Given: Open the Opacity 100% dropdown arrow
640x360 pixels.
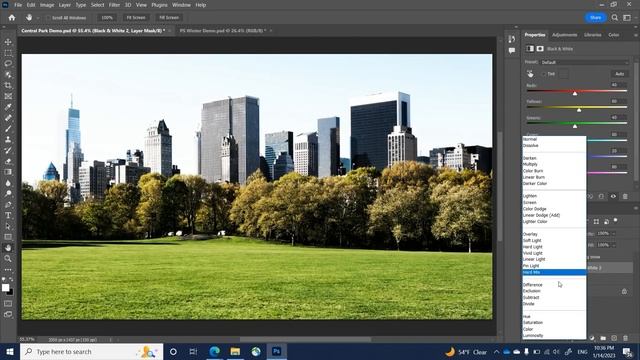Looking at the screenshot, I should (x=613, y=233).
